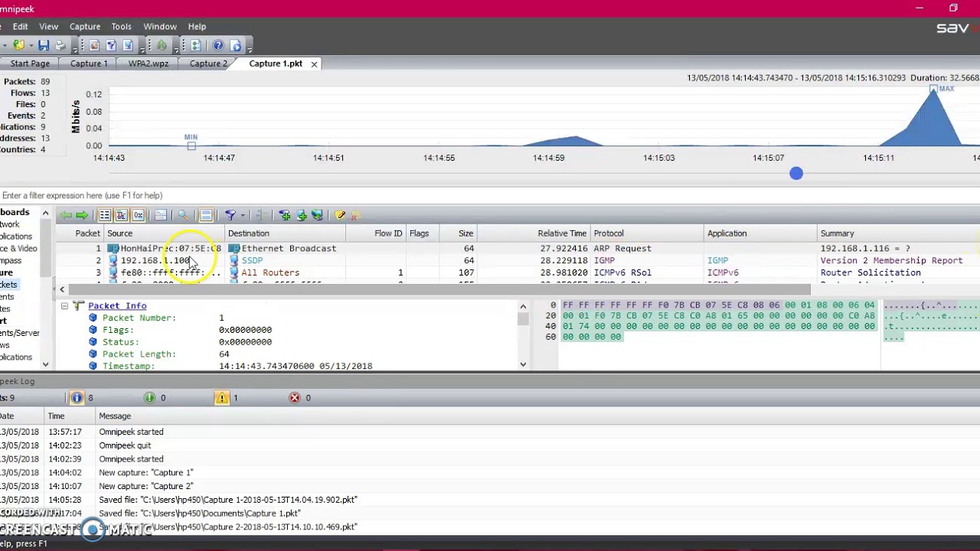
Task: Select packet row with source 192.168.1.100
Action: click(x=518, y=260)
